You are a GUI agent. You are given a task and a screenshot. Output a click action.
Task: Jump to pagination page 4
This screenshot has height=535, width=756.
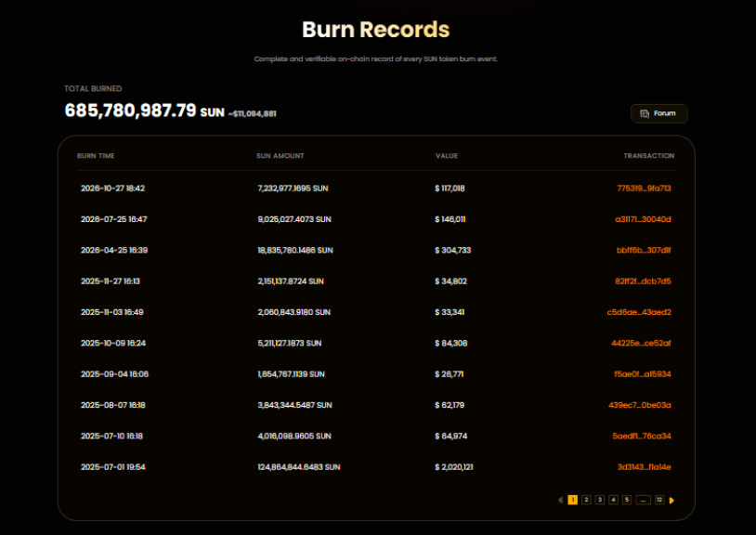[613, 500]
